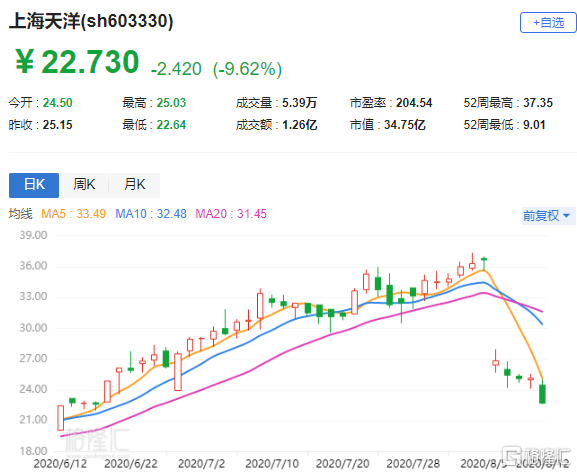Click the 27.00 y-axis label
The height and width of the screenshot is (473, 577).
coord(33,358)
